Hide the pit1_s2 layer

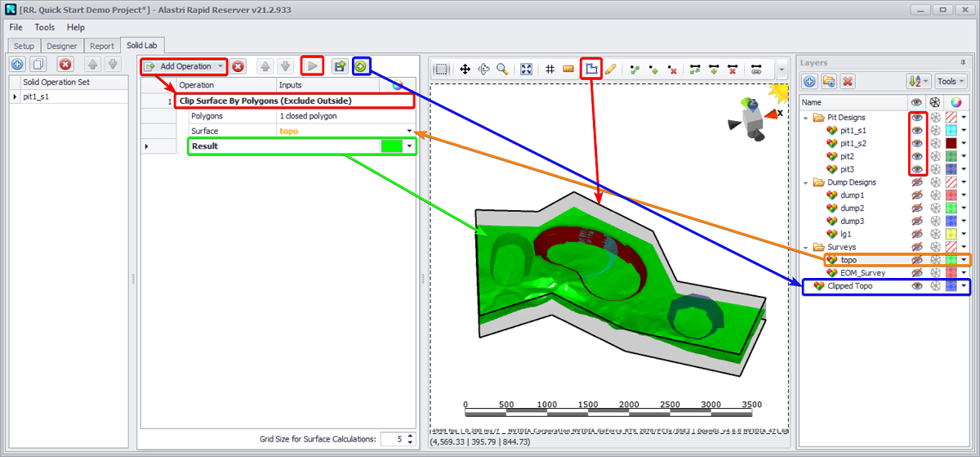click(916, 143)
